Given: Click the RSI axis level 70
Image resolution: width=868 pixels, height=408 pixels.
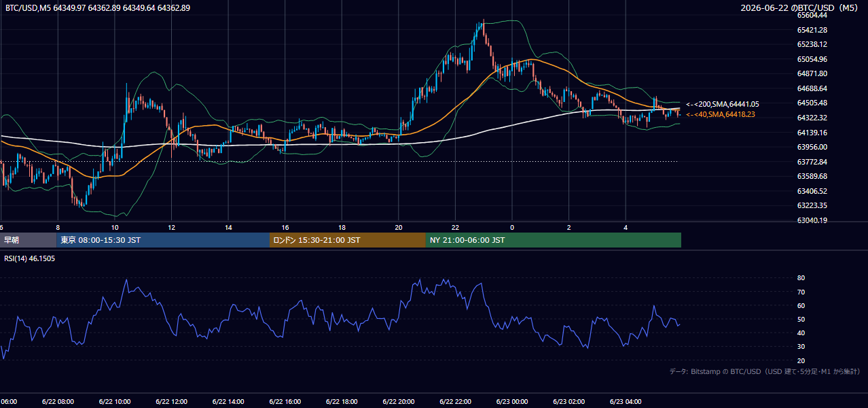Looking at the screenshot, I should pyautogui.click(x=801, y=292).
